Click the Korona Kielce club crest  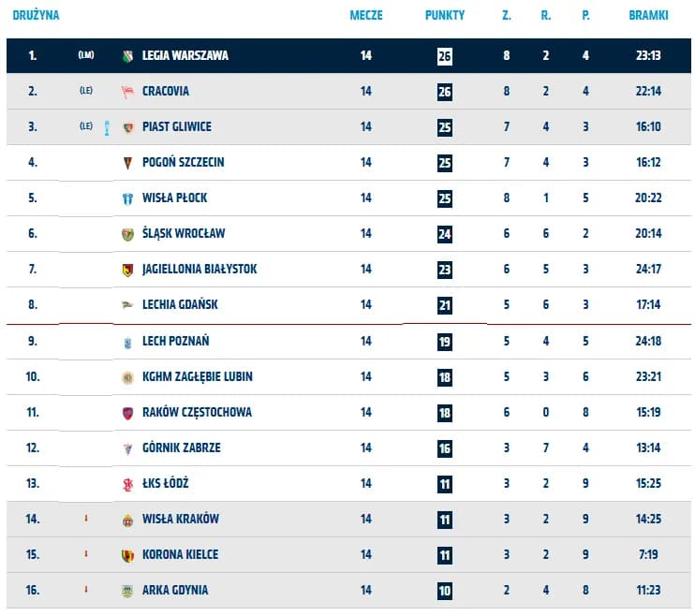tap(128, 555)
